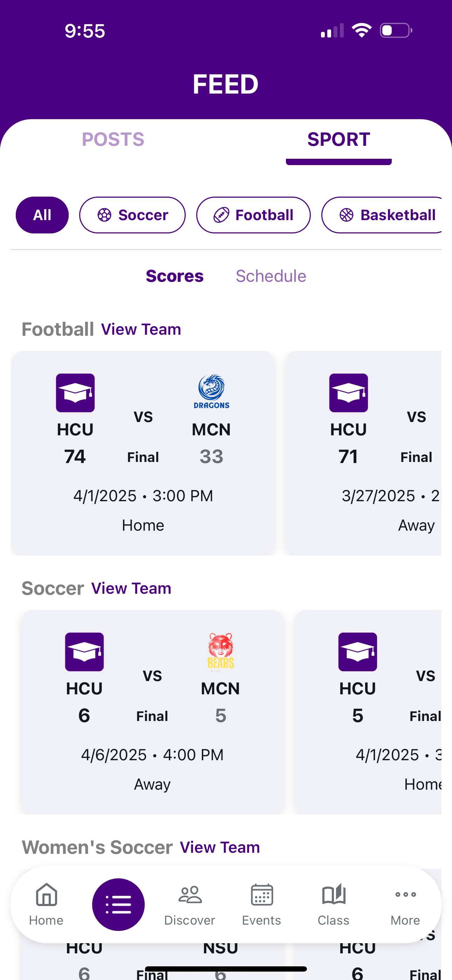This screenshot has width=452, height=980.
Task: Switch to the POSTS tab
Action: point(113,139)
